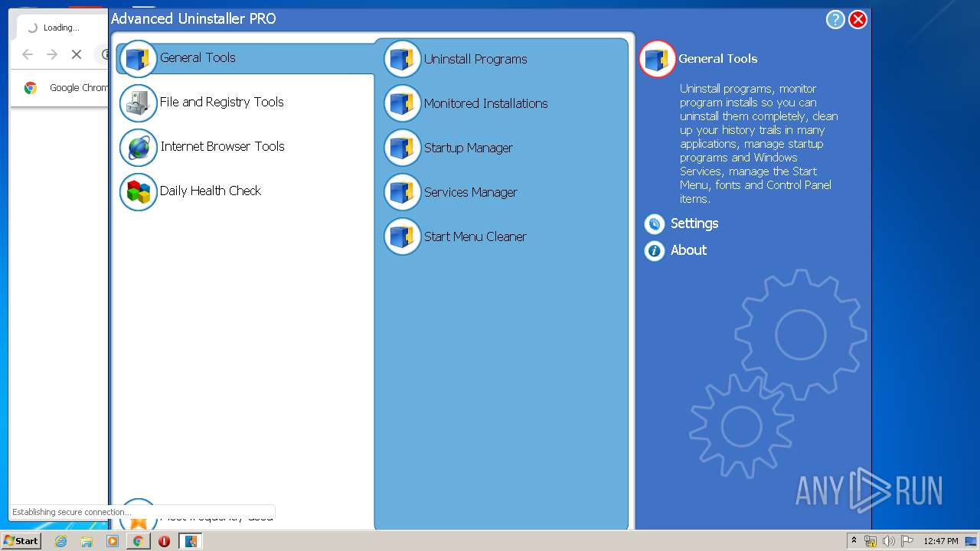Screen dimensions: 980x551
Task: Click the Settings clock icon
Action: 655,223
